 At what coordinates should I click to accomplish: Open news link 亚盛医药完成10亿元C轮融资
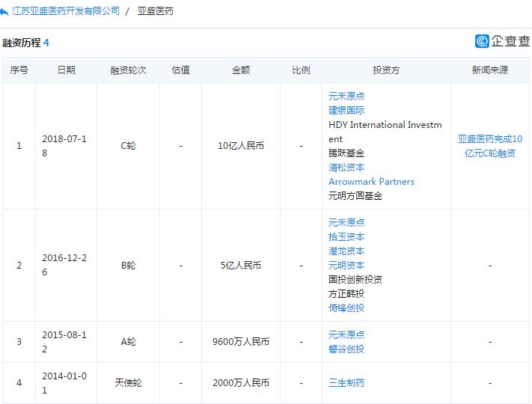[x=490, y=146]
